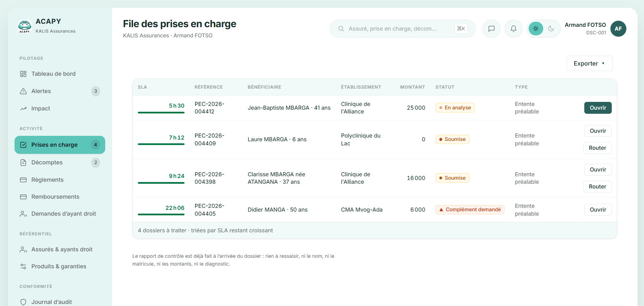The height and width of the screenshot is (306, 644).
Task: Click the Assurés & ayants droit person icon
Action: tap(23, 249)
